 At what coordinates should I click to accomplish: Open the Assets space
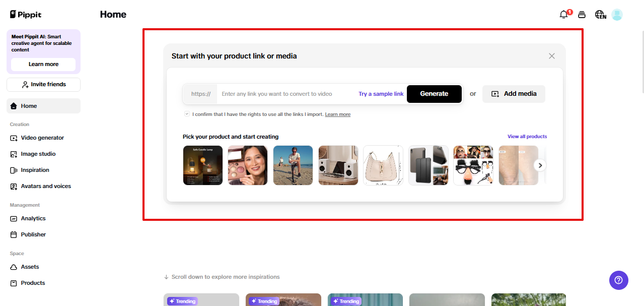click(29, 267)
